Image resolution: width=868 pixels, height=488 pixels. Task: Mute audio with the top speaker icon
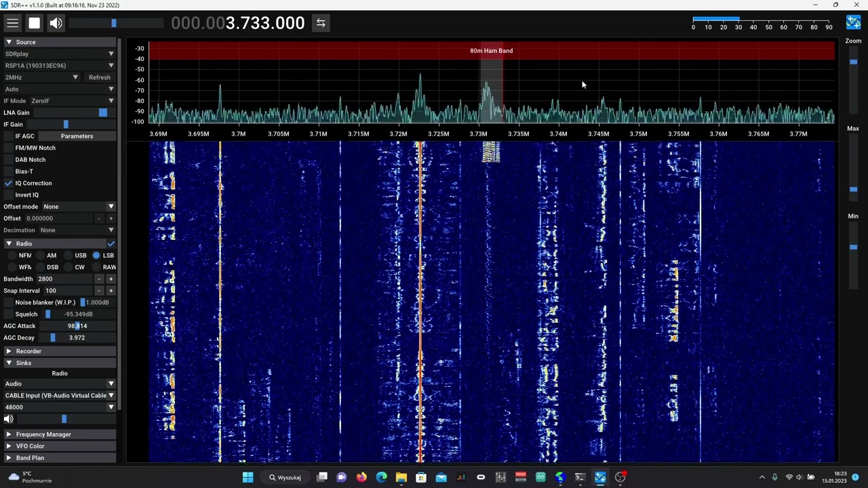(x=56, y=23)
